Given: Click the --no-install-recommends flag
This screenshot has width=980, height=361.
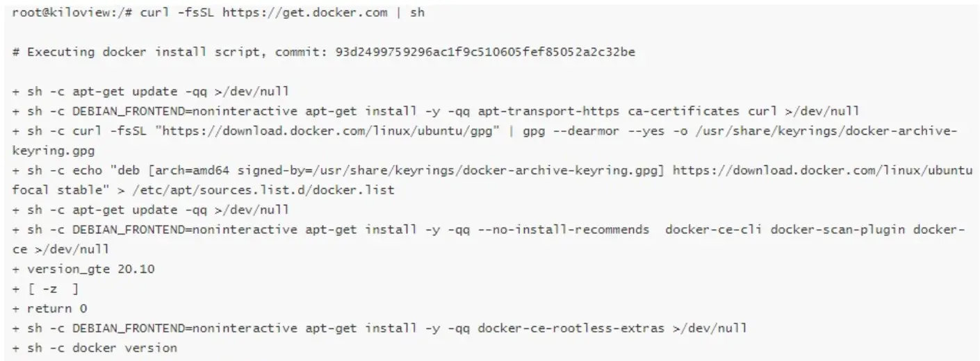Looking at the screenshot, I should click(x=563, y=229).
